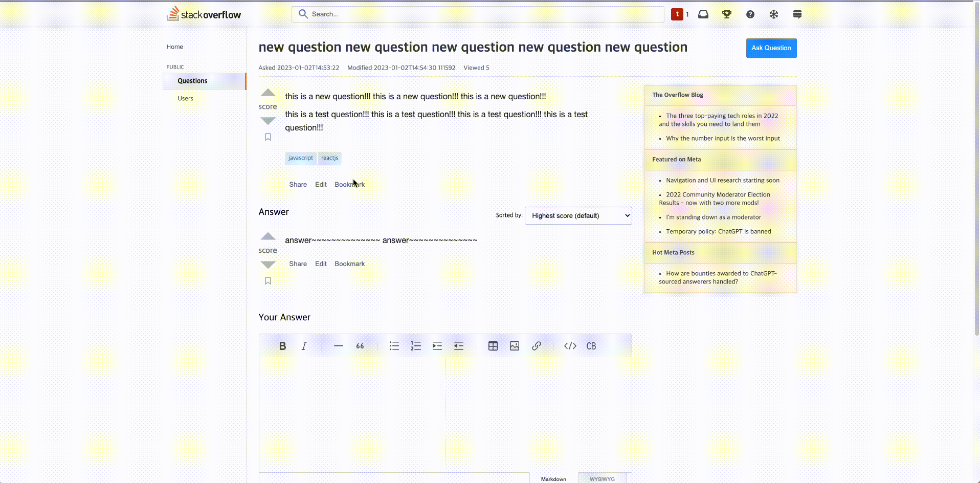
Task: Click the Ask Question button
Action: pos(771,48)
